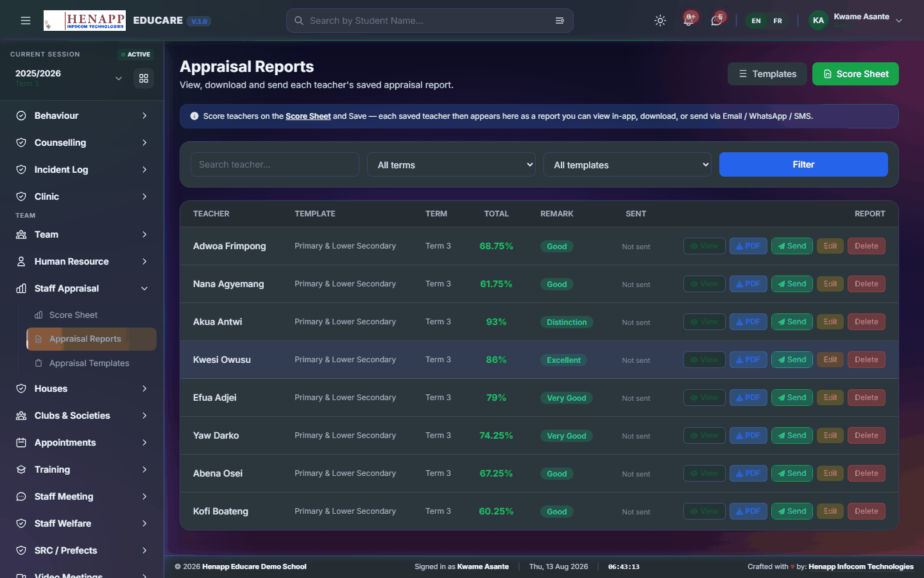
Task: Open the All templates dropdown
Action: 628,164
